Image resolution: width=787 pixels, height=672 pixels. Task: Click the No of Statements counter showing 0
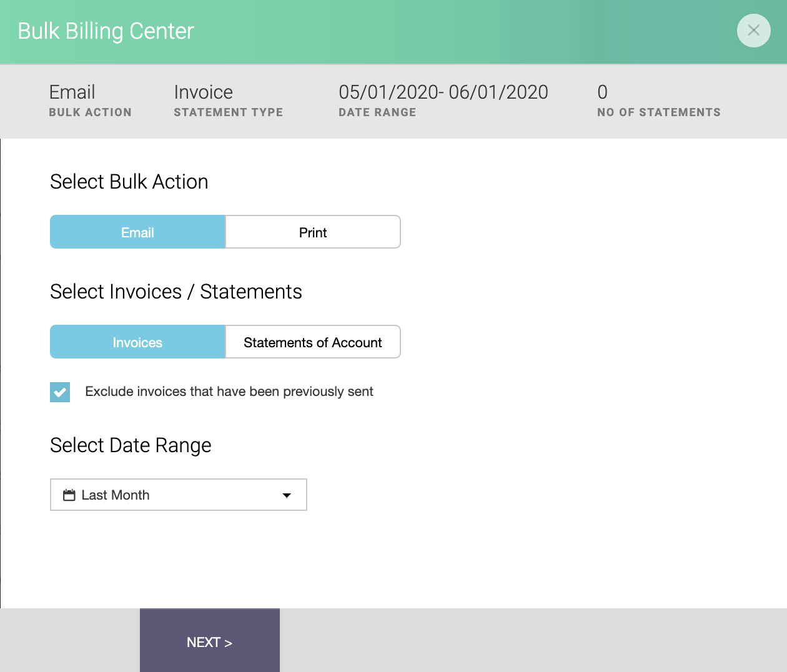tap(658, 100)
